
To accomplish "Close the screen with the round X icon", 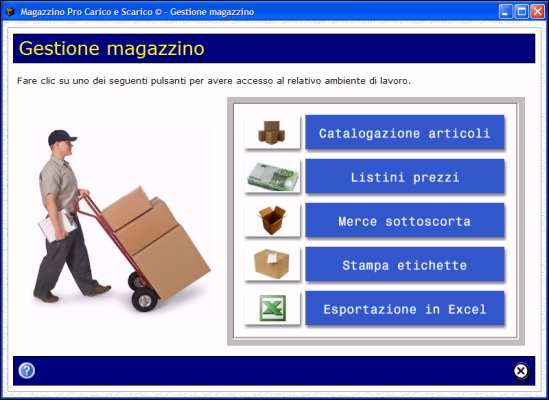I will coord(521,371).
